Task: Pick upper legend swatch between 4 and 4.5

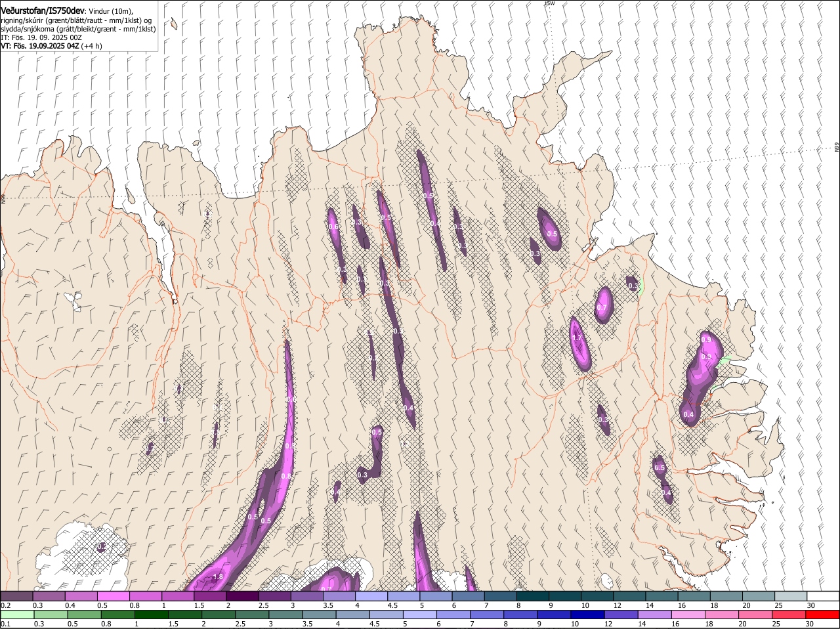Action: tap(371, 596)
